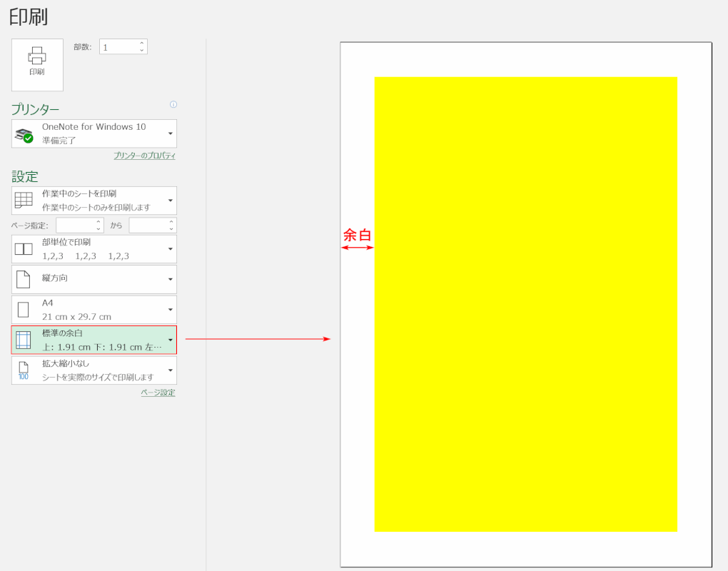728x571 pixels.
Task: Decrease the end page with down spinner
Action: [171, 229]
